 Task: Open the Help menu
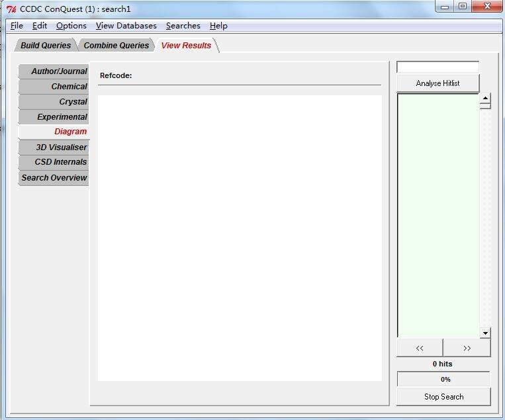point(218,26)
